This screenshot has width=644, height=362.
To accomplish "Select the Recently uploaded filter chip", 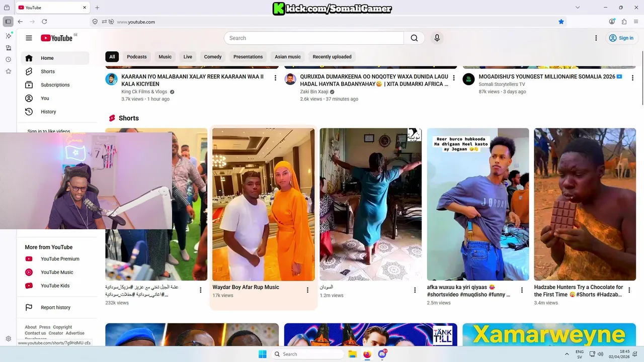I will pos(332,57).
